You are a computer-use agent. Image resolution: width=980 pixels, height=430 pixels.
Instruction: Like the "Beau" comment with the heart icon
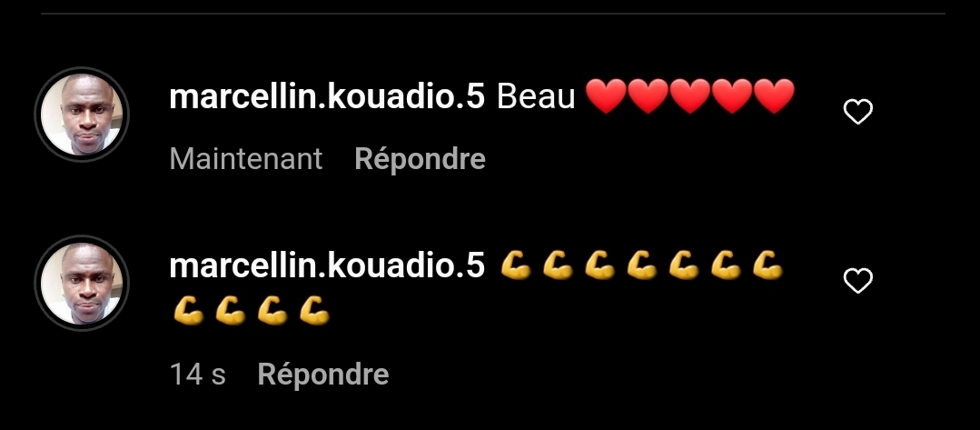click(857, 112)
